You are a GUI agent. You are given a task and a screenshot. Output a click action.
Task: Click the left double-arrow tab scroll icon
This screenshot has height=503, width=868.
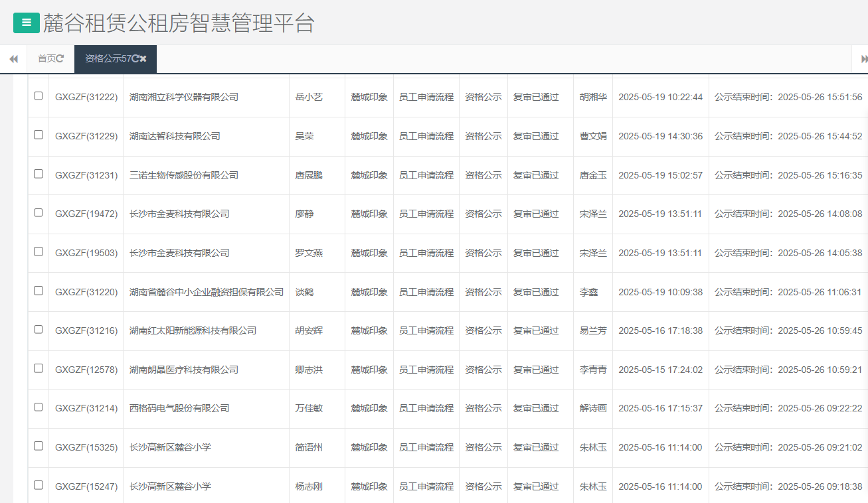(13, 58)
